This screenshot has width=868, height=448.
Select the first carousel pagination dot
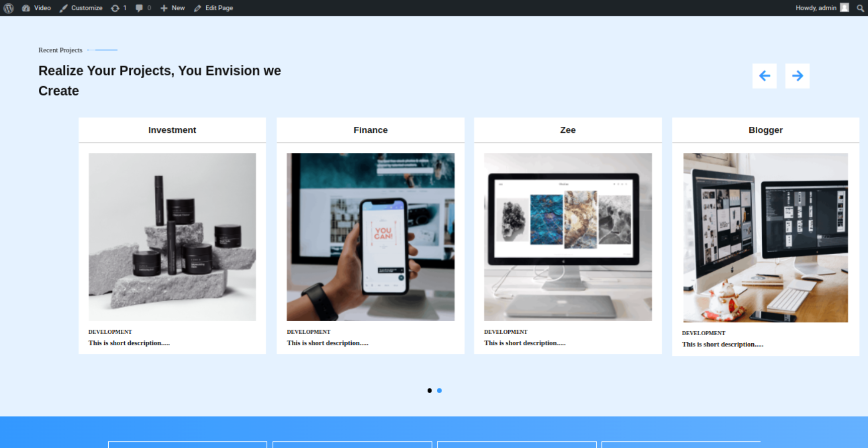click(429, 391)
